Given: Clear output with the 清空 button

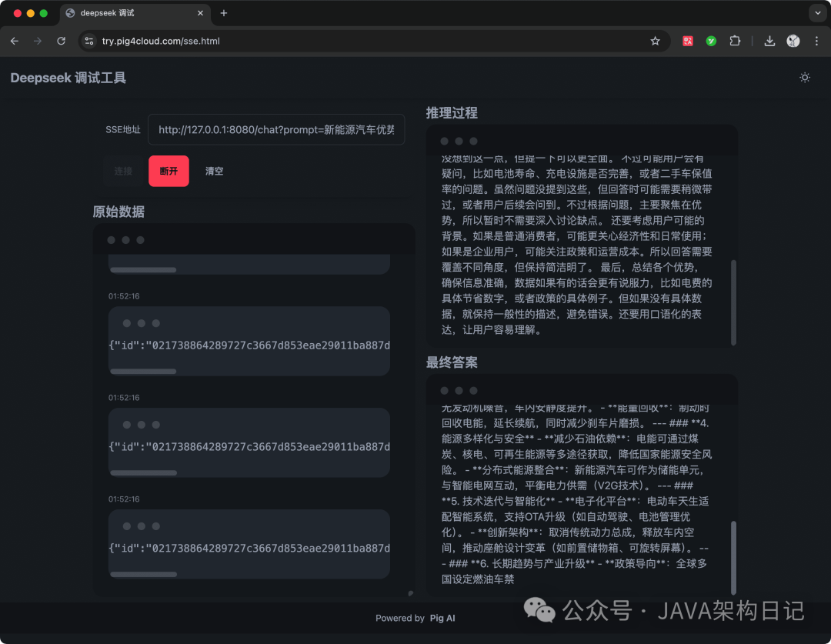Looking at the screenshot, I should pyautogui.click(x=214, y=172).
